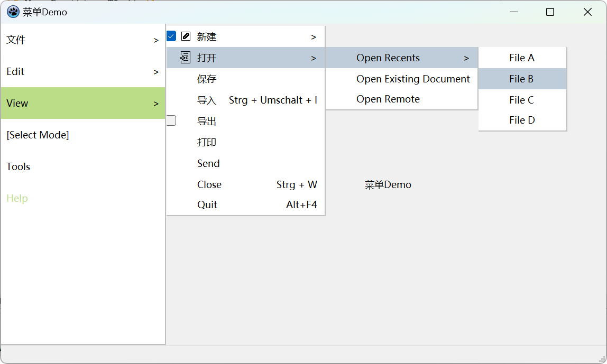Click the [Select Mode] sidebar item

[x=38, y=135]
